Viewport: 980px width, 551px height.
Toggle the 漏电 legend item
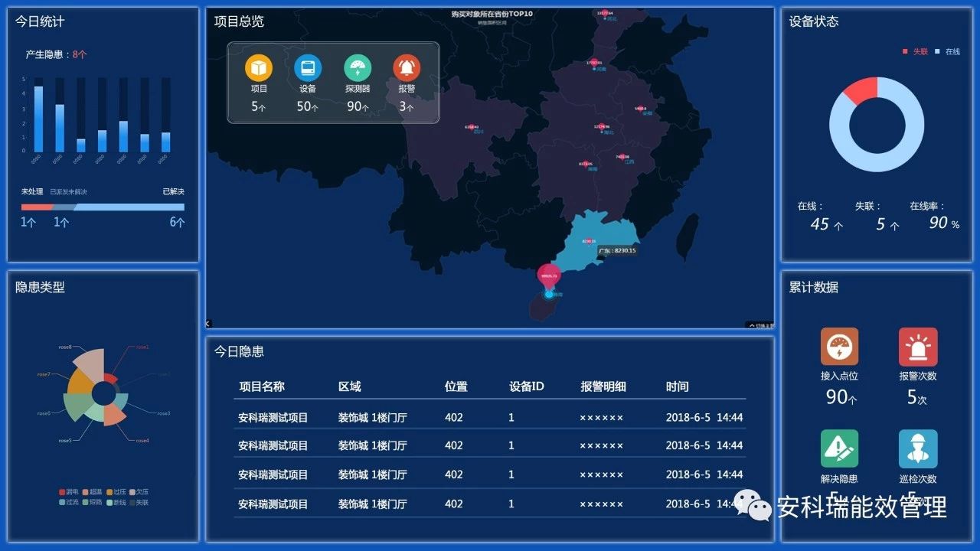tap(69, 491)
